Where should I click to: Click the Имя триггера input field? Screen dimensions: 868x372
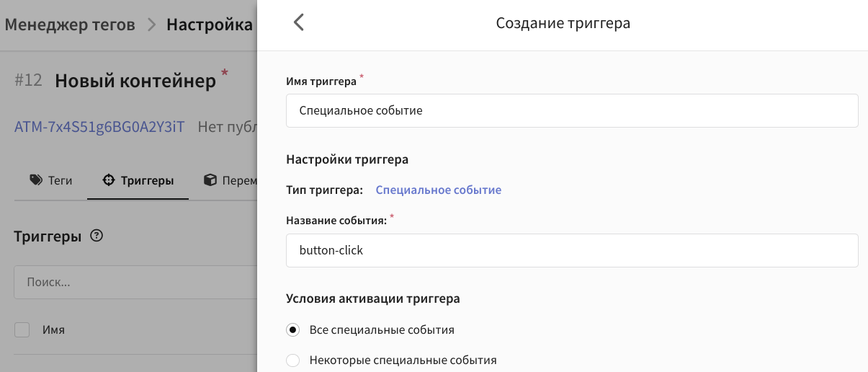tap(572, 111)
